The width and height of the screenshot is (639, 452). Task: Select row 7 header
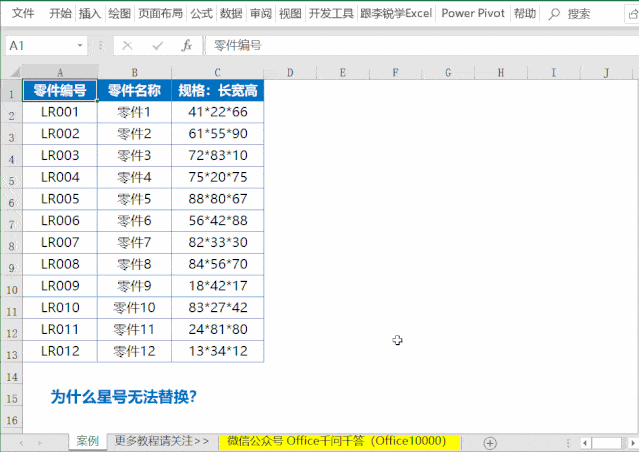pyautogui.click(x=11, y=243)
